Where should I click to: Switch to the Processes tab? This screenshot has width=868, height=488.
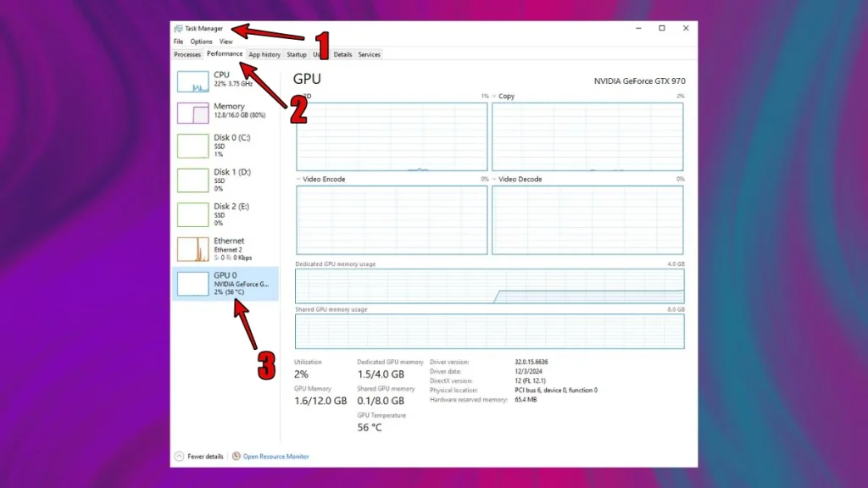[187, 55]
